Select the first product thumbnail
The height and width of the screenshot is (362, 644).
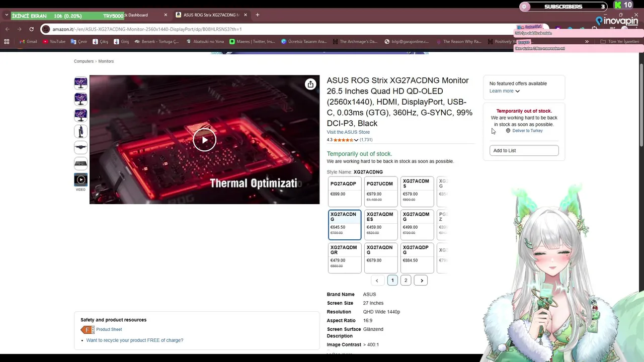(x=80, y=82)
